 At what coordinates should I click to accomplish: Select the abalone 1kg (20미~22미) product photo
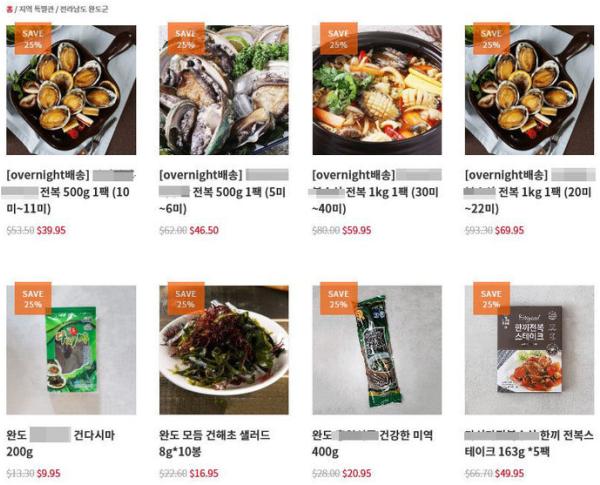click(530, 90)
